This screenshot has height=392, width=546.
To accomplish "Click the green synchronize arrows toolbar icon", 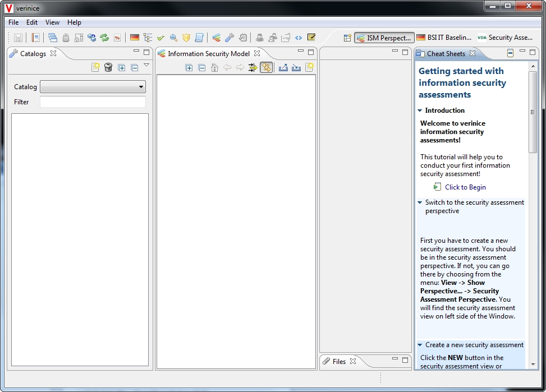I will coord(104,38).
